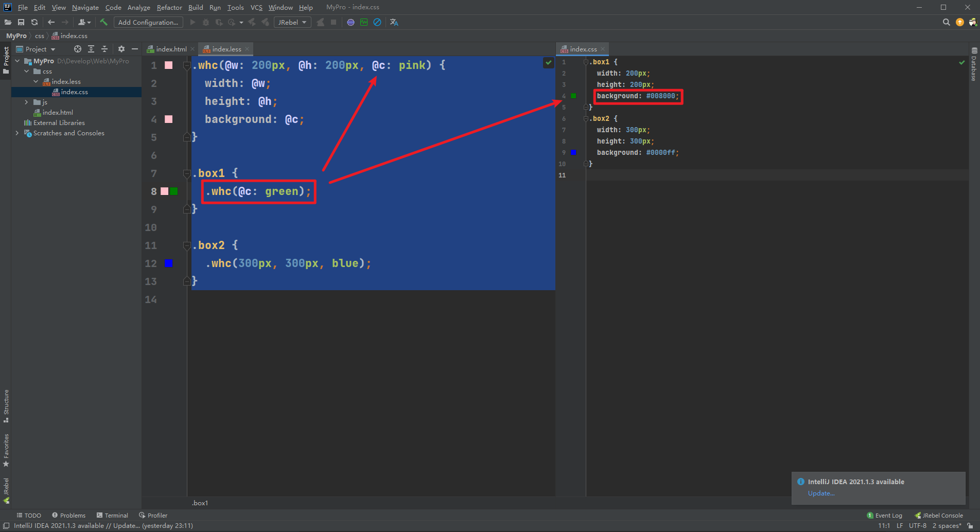Expand the js folder in the tree
The image size is (980, 532).
point(27,102)
